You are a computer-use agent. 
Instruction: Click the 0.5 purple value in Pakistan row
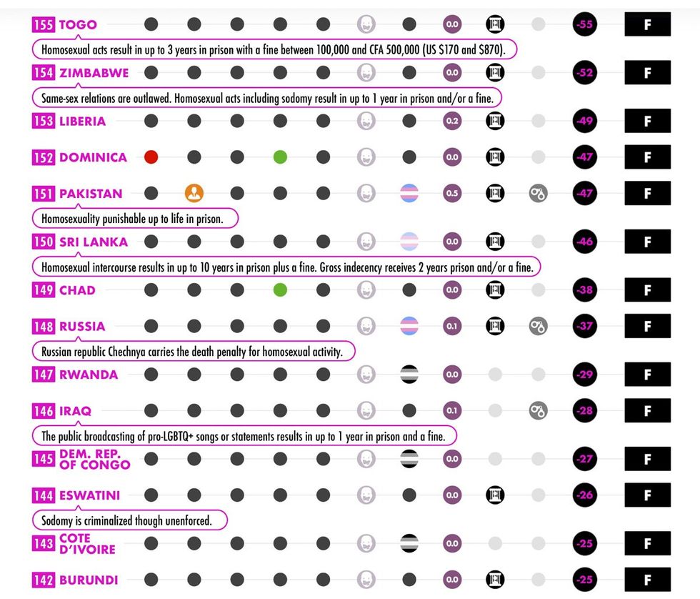point(452,193)
